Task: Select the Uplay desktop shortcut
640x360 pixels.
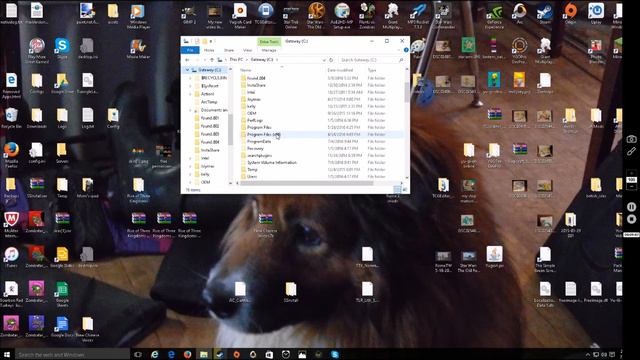Action: pyautogui.click(x=596, y=14)
